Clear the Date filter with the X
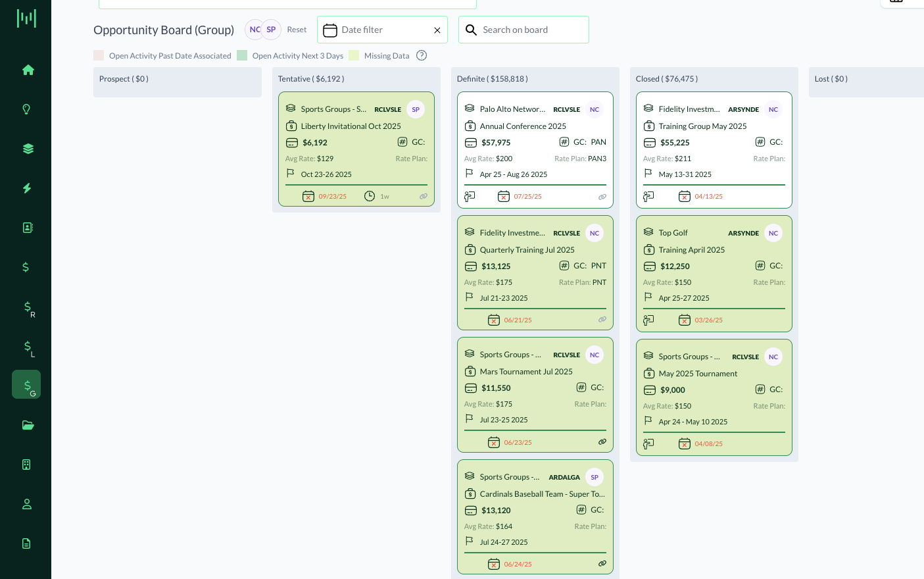Viewport: 924px width, 579px height. tap(437, 30)
